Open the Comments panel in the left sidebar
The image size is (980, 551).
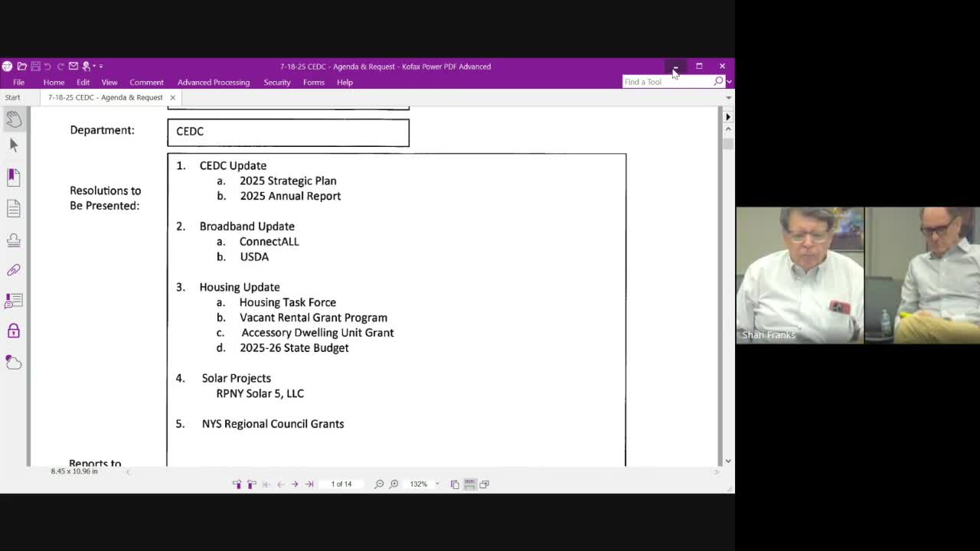[x=14, y=301]
